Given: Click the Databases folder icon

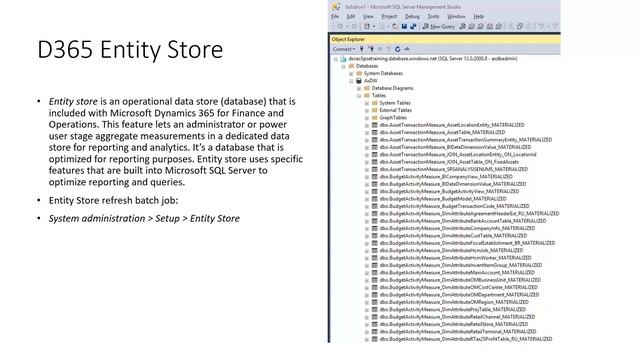Looking at the screenshot, I should pos(351,66).
